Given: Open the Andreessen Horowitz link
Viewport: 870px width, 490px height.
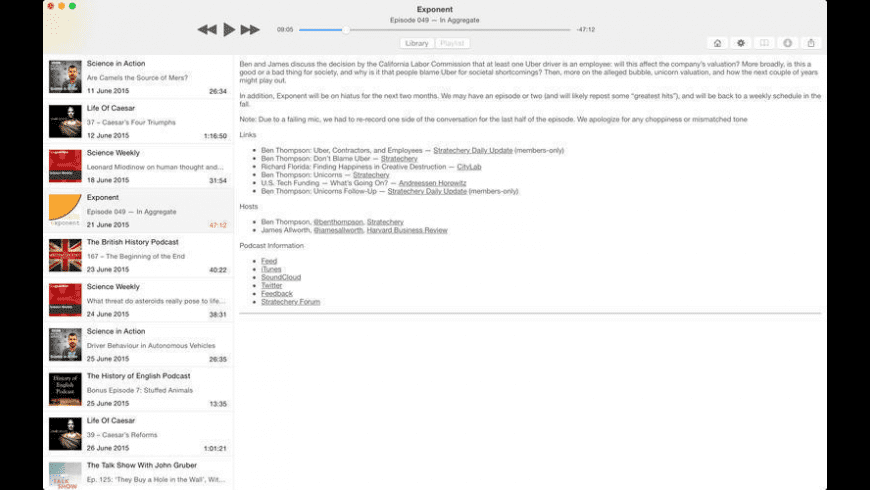Looking at the screenshot, I should (432, 183).
